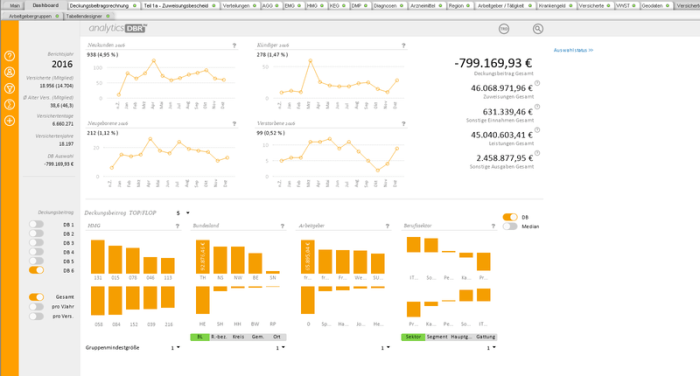The height and width of the screenshot is (376, 700).
Task: Open the search magnifier icon in the header
Action: tap(538, 29)
